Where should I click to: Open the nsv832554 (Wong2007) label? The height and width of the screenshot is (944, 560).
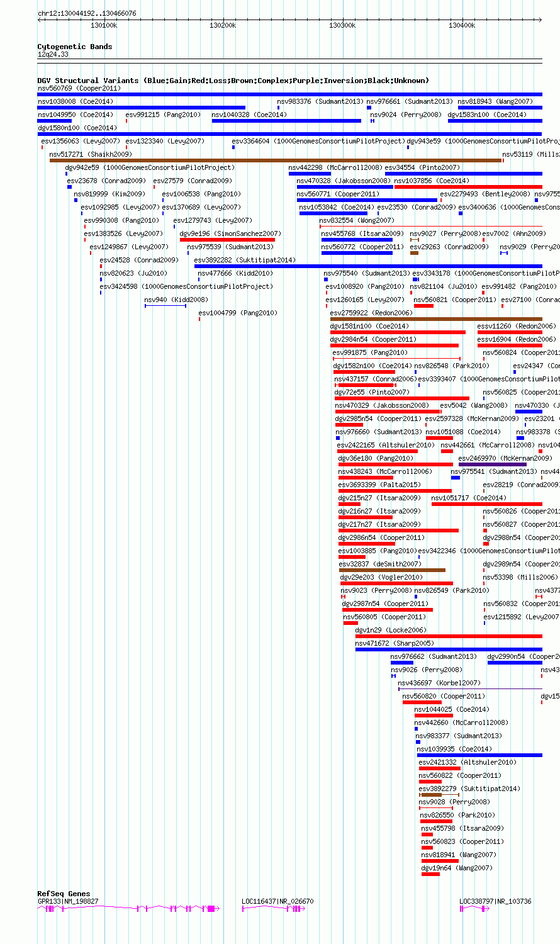coord(357,220)
